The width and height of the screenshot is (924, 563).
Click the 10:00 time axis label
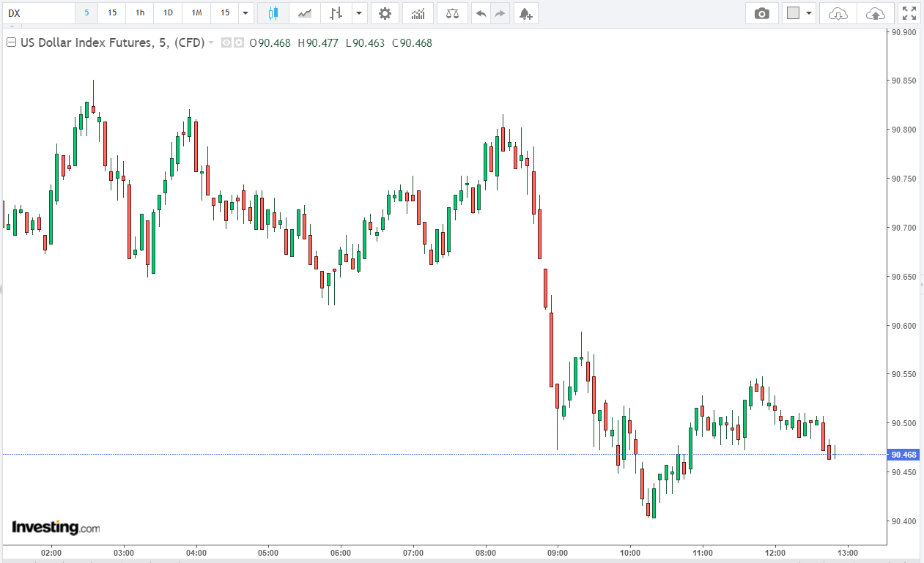630,553
